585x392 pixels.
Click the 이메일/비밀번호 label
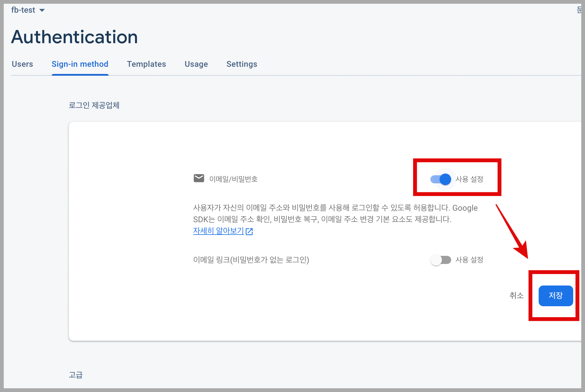(x=233, y=179)
